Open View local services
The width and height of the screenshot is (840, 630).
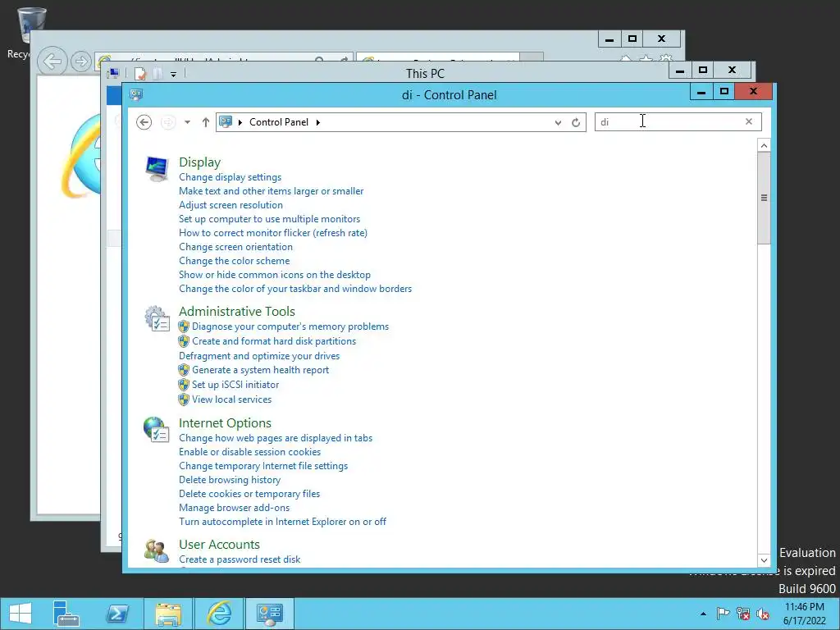tap(231, 399)
